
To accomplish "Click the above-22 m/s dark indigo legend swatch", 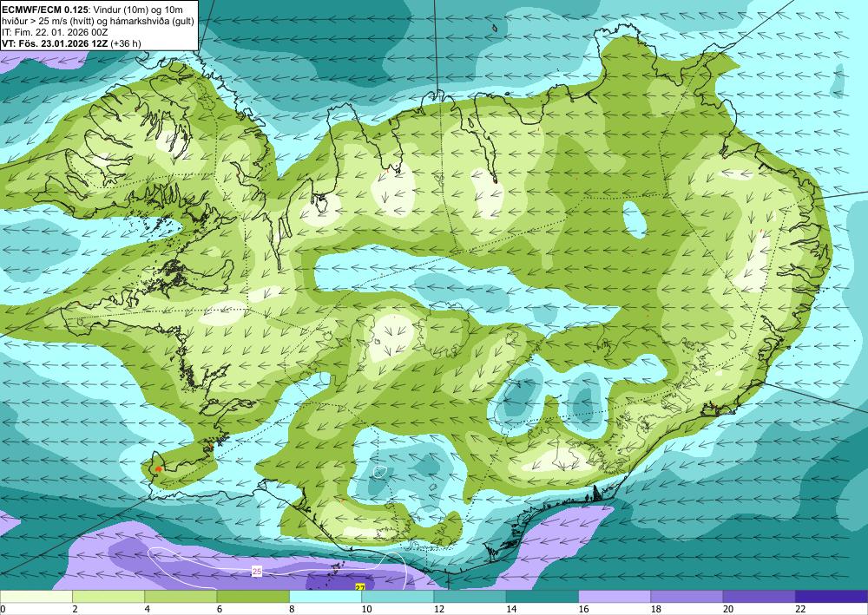I will (x=832, y=597).
